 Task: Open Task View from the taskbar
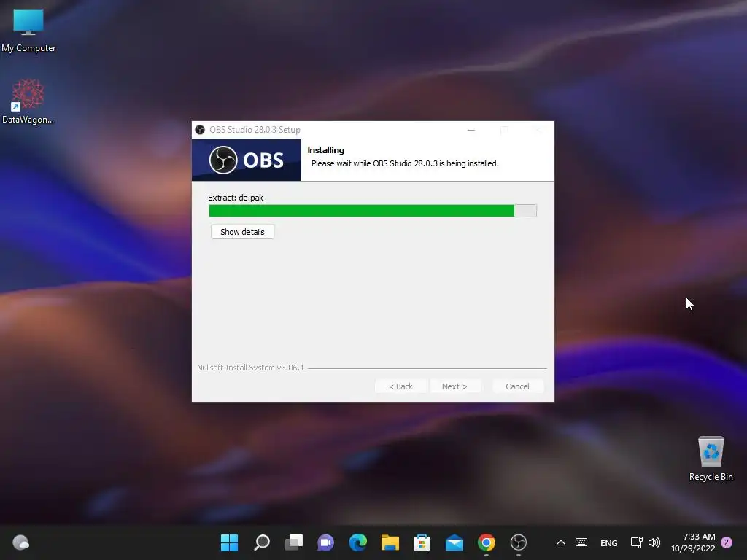pyautogui.click(x=294, y=542)
